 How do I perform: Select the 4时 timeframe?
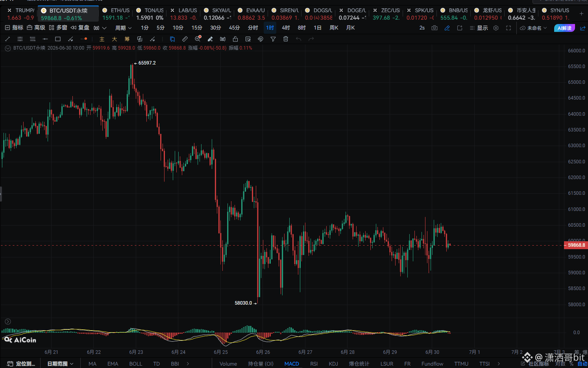pos(286,28)
